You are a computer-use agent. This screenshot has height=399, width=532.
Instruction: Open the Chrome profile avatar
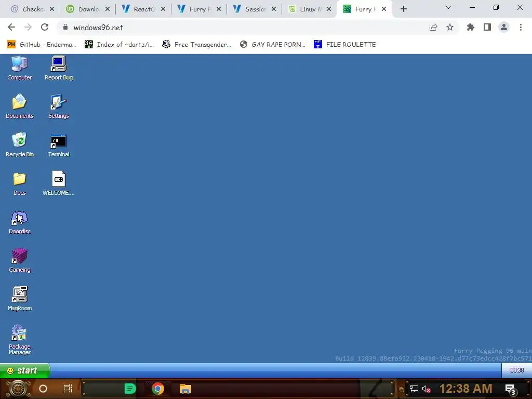tap(504, 28)
